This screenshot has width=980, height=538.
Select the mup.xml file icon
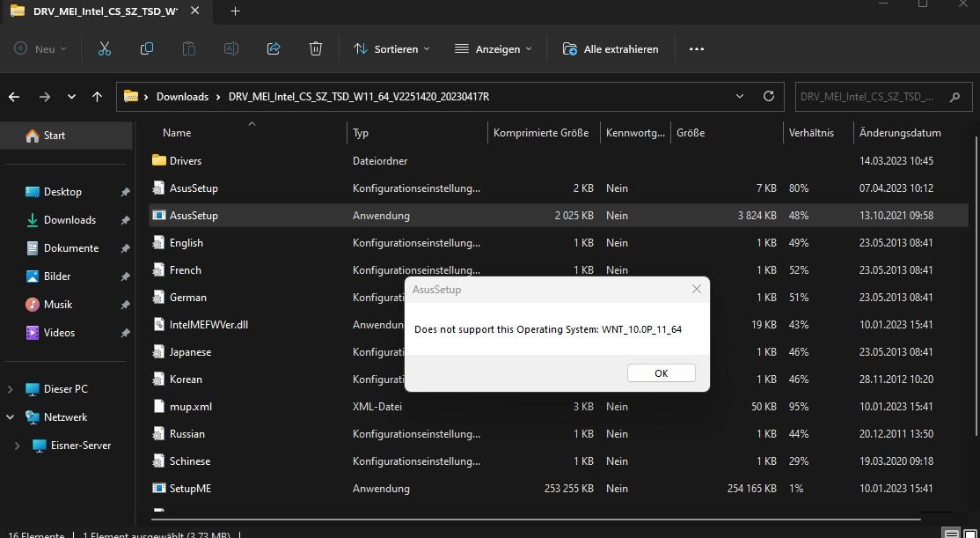pos(158,406)
